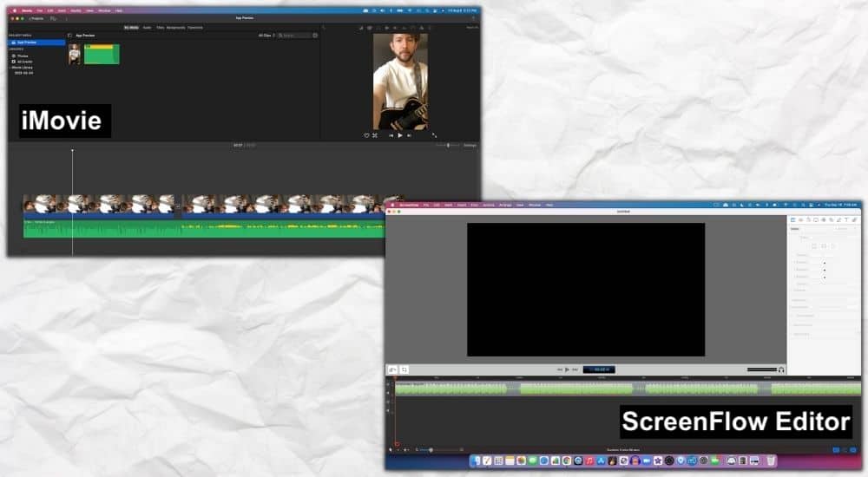
Task: Select third green clip in ScreenFlow timeline
Action: 701,389
